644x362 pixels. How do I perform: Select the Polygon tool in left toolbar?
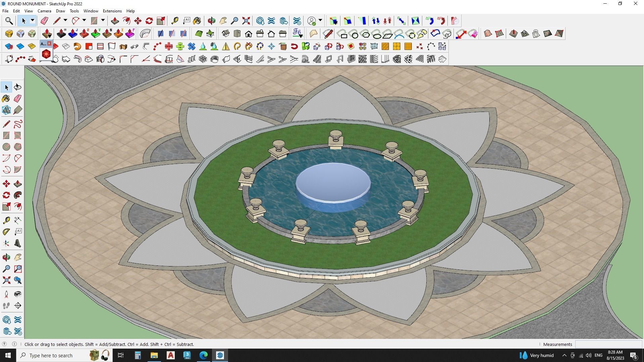pyautogui.click(x=18, y=147)
